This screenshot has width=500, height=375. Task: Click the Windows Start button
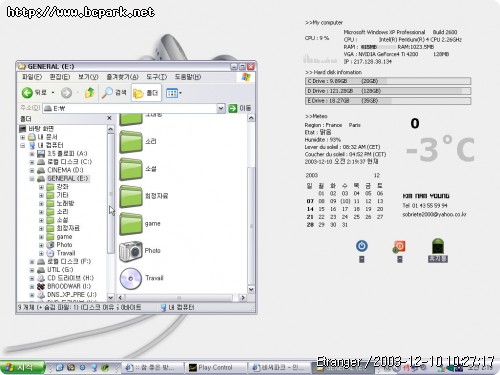(x=23, y=367)
